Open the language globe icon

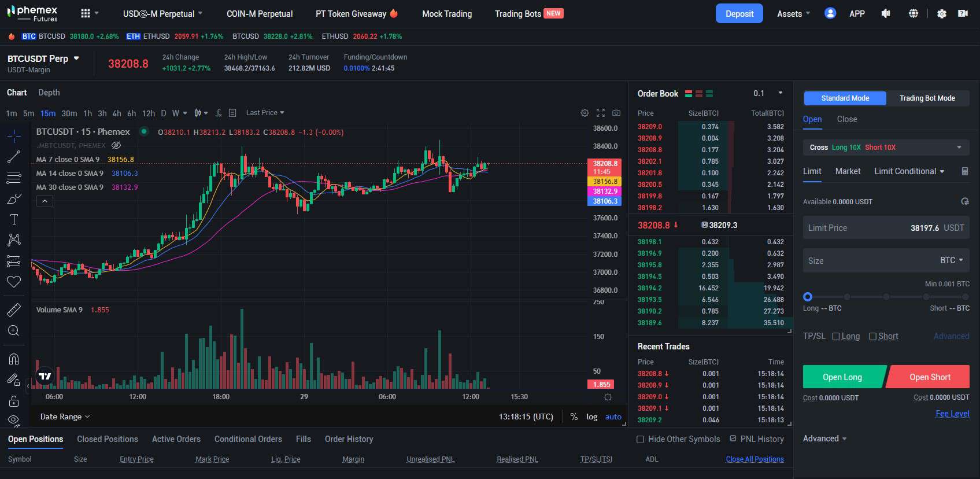[x=914, y=13]
